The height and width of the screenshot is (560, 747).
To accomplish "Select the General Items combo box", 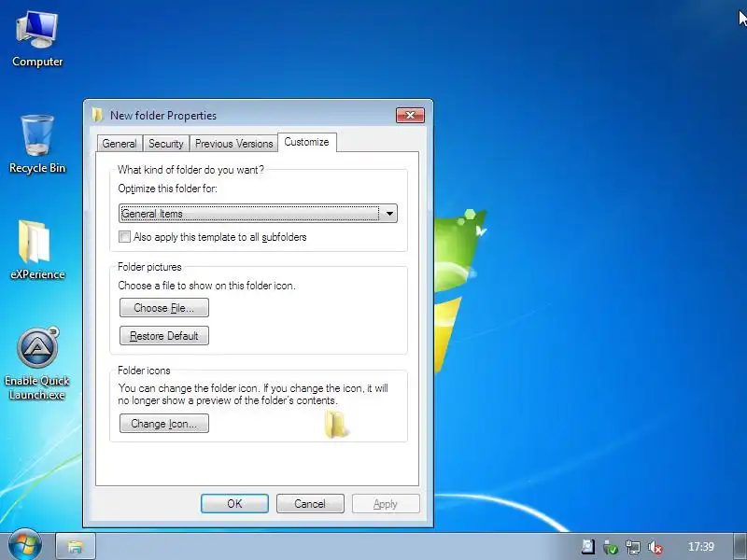I will [258, 214].
